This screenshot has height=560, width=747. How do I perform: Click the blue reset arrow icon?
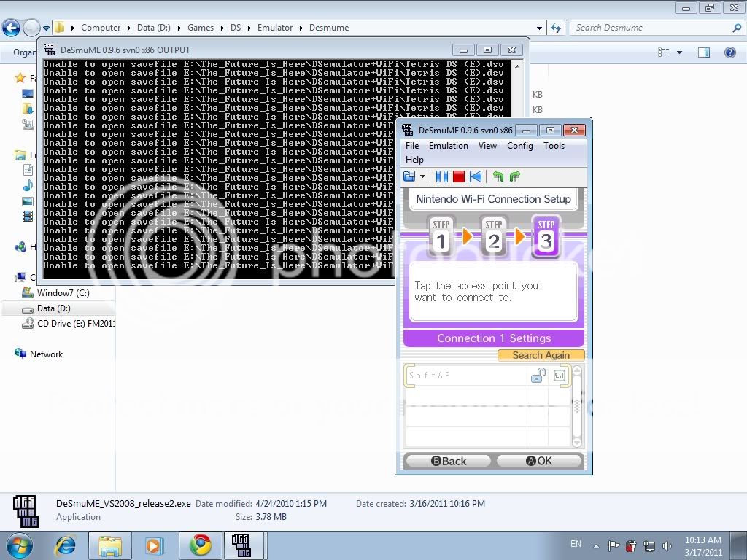(476, 176)
